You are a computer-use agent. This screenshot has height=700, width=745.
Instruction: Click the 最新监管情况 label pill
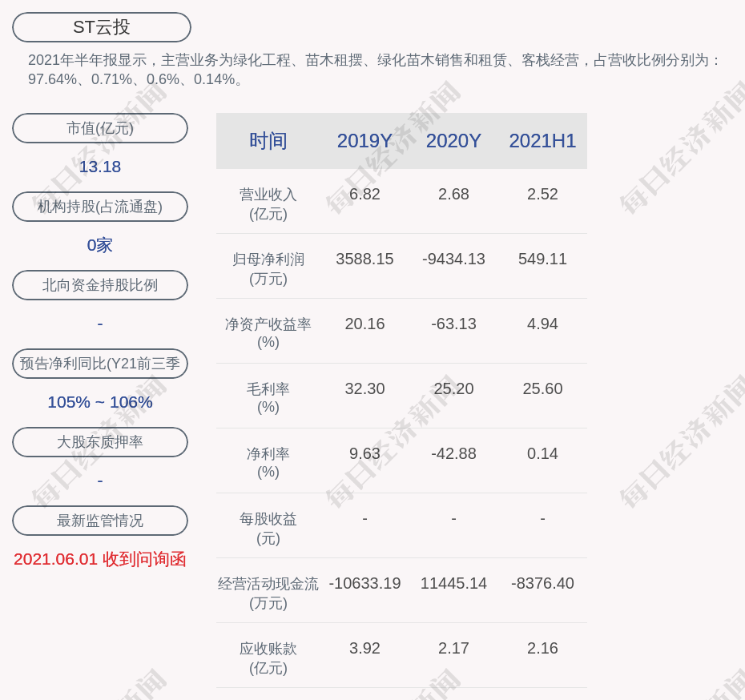100,521
